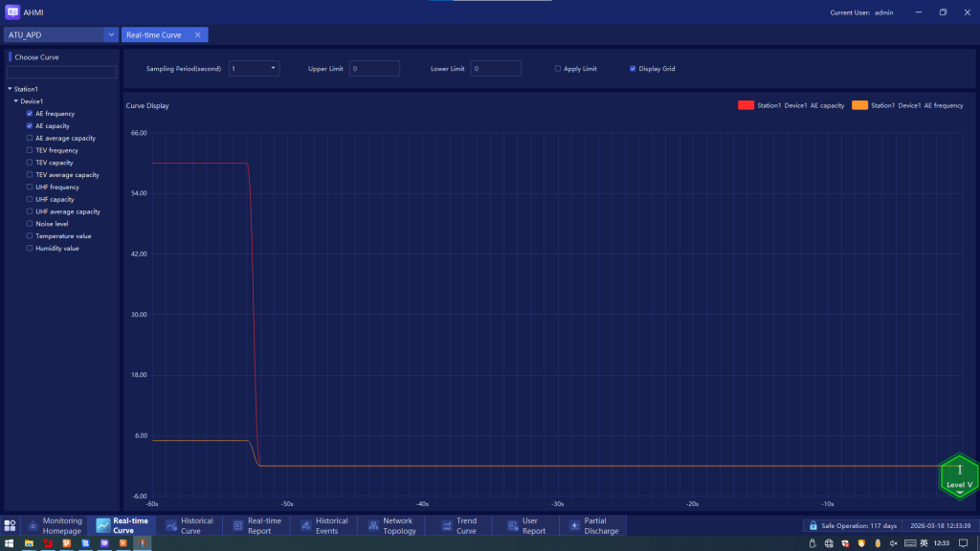
Task: Click the Partial Discharge icon
Action: click(x=574, y=525)
